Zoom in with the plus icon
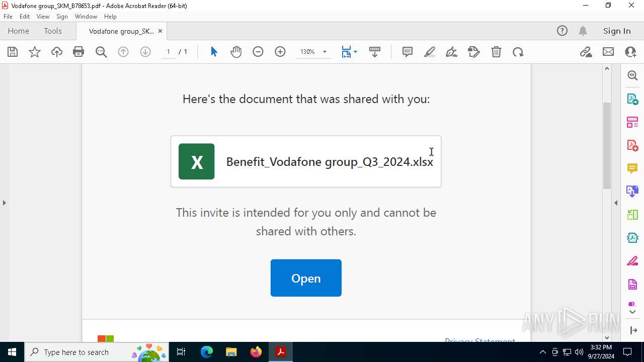 tap(280, 52)
